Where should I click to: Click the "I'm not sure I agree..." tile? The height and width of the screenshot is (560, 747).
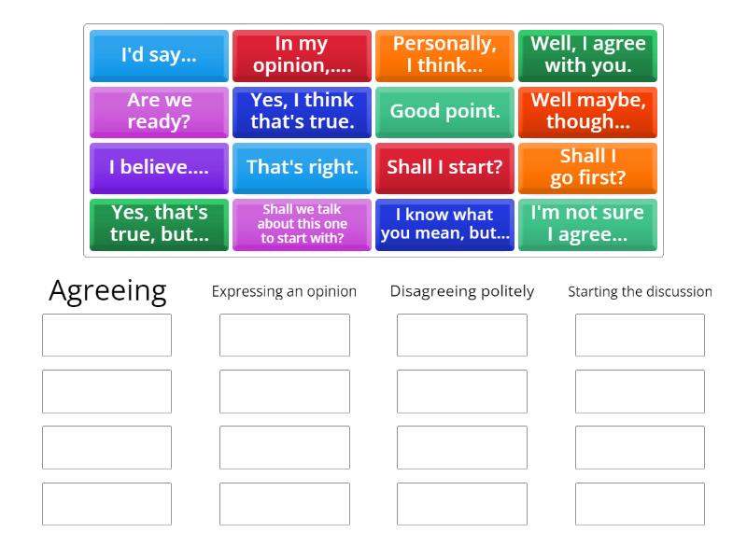pyautogui.click(x=587, y=225)
